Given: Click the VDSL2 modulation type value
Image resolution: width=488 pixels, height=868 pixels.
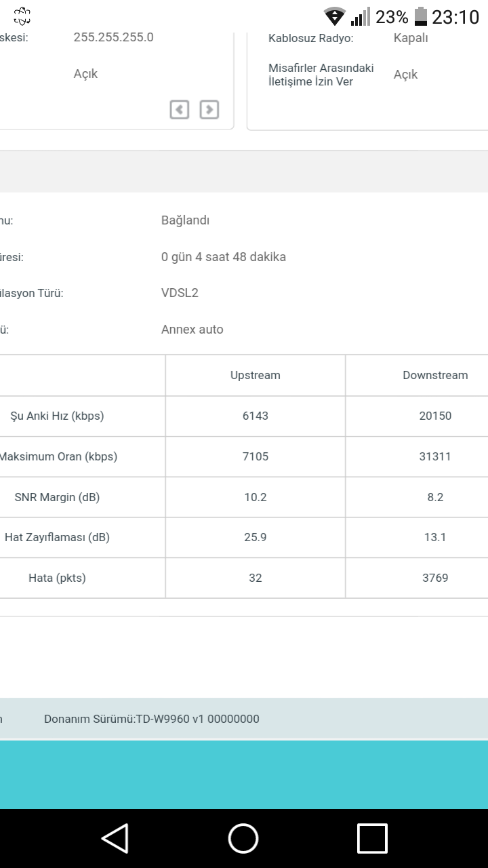Looking at the screenshot, I should click(x=180, y=293).
